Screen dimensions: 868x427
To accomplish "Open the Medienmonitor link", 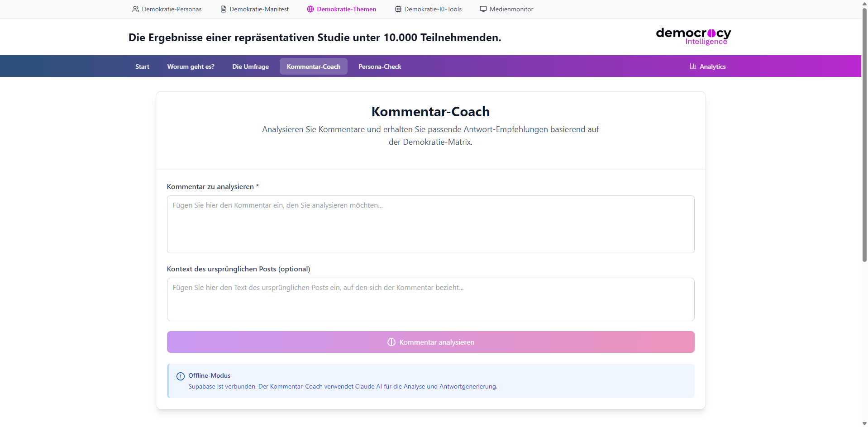I will point(507,9).
